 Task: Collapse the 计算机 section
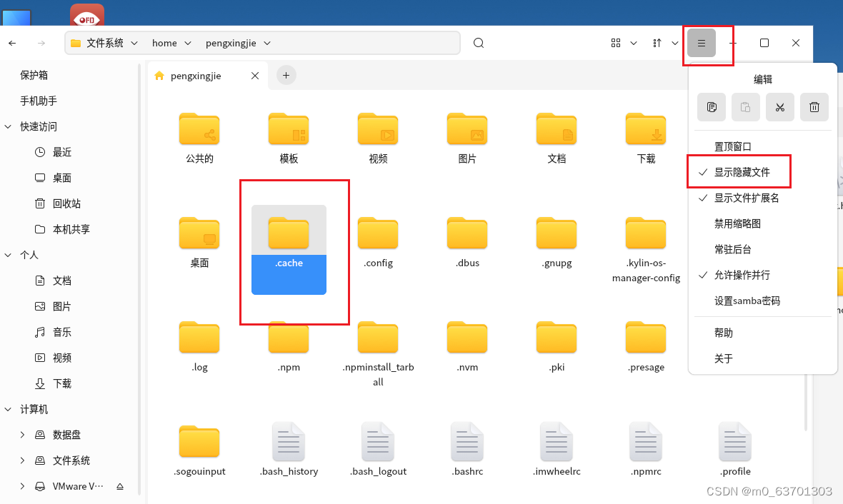coord(8,410)
